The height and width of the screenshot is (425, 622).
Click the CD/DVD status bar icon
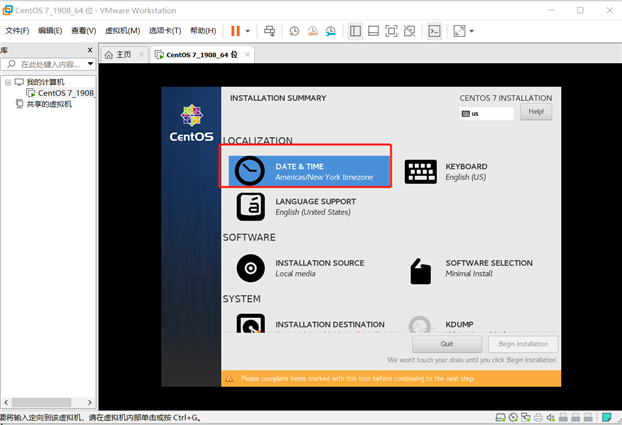click(513, 417)
